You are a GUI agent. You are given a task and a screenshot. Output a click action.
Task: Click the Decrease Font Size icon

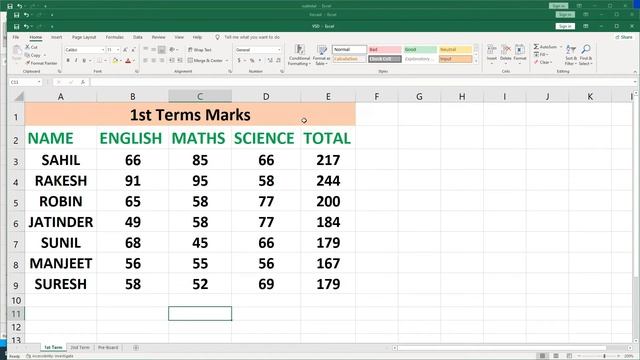pos(133,50)
